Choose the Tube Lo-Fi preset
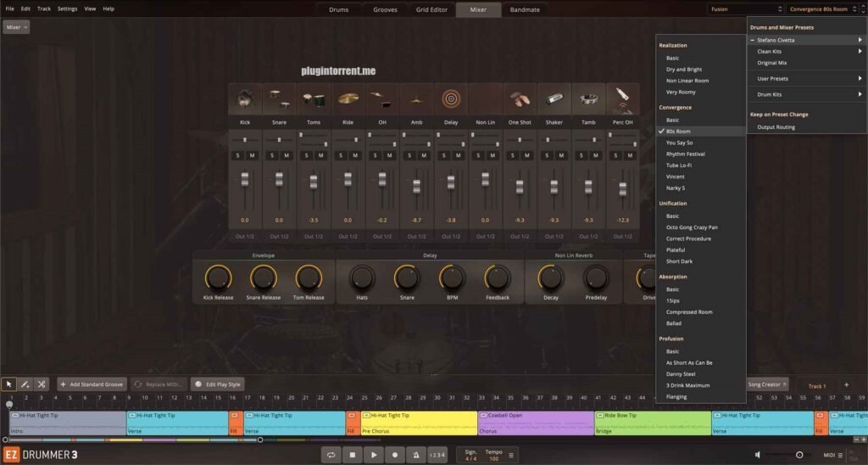868x465 pixels. (679, 165)
